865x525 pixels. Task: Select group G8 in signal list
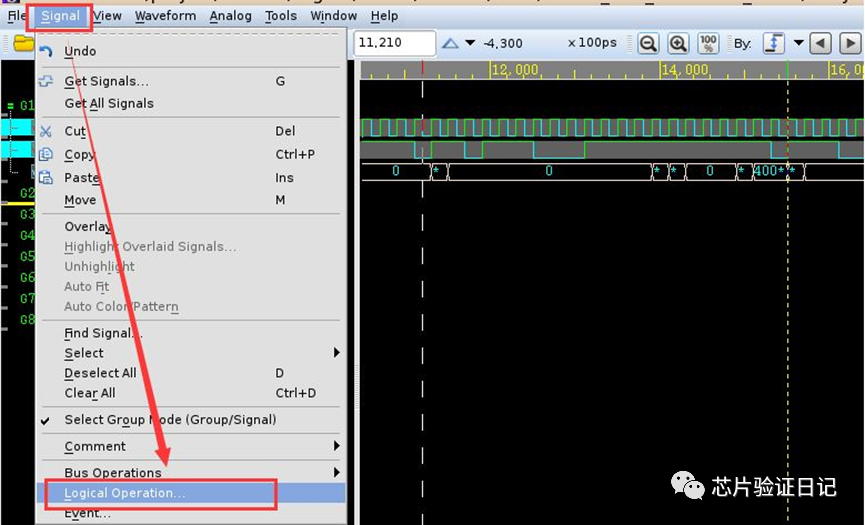click(26, 319)
